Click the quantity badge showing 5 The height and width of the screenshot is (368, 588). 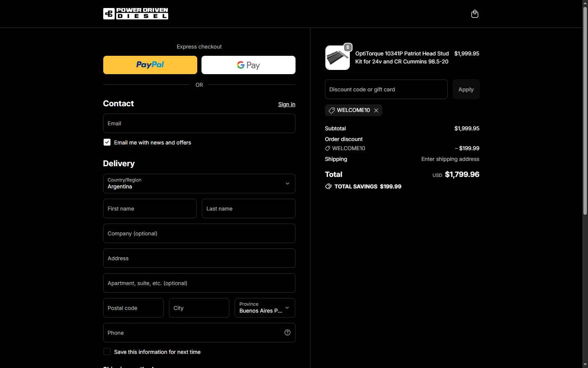coord(348,47)
